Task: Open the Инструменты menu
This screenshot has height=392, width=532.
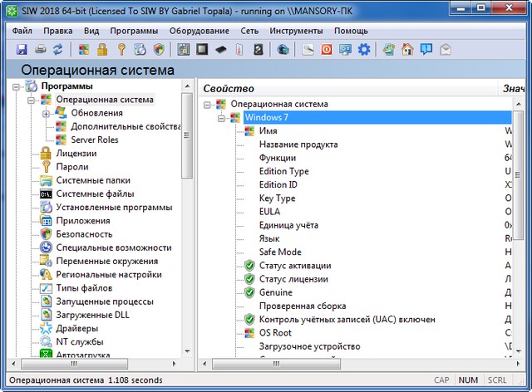Action: click(295, 30)
